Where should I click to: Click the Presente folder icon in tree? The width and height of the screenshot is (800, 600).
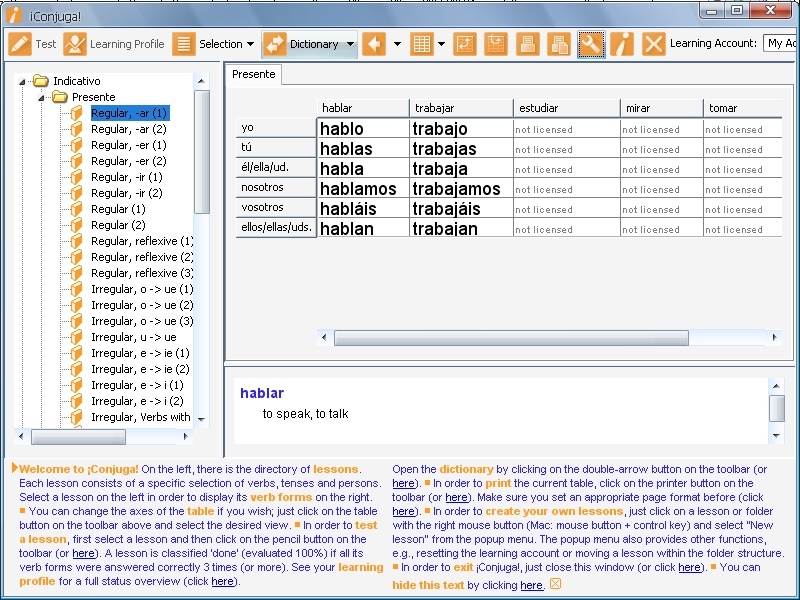(60, 96)
